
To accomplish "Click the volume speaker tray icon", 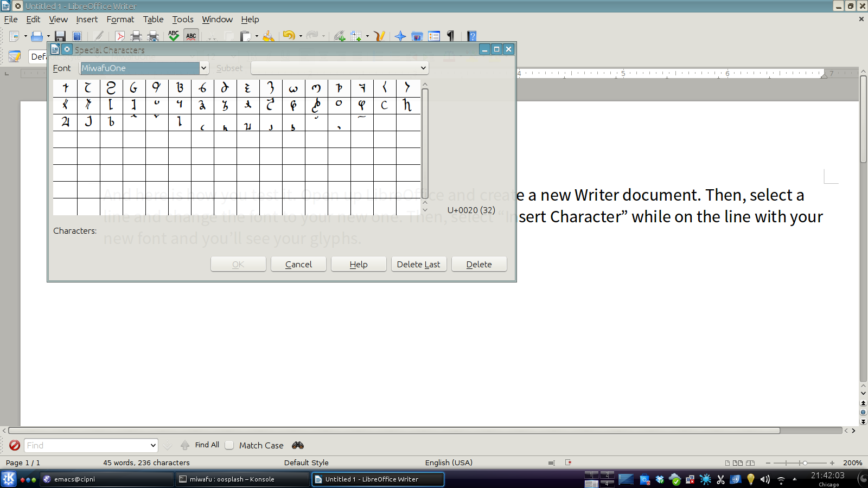I will click(765, 479).
